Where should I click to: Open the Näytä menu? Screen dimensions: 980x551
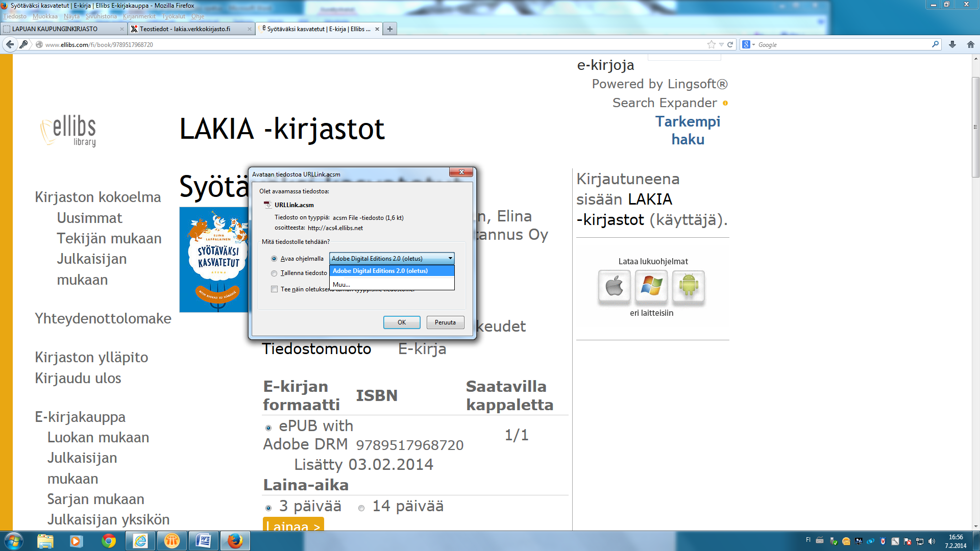[71, 16]
